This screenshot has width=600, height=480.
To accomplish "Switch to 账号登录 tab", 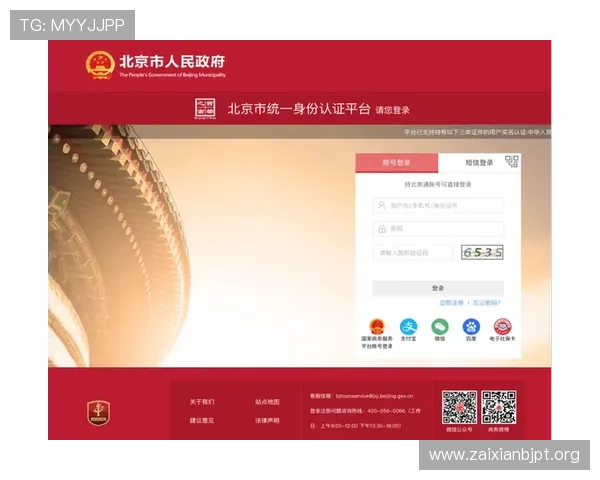I will click(x=397, y=163).
